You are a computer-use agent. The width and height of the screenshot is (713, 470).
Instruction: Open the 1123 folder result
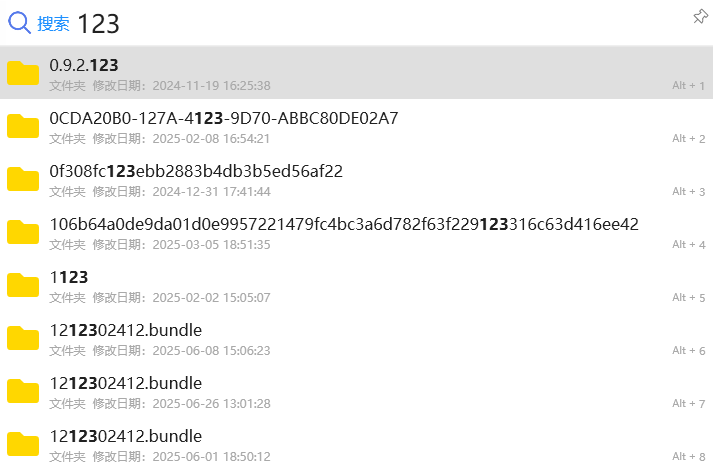[356, 285]
